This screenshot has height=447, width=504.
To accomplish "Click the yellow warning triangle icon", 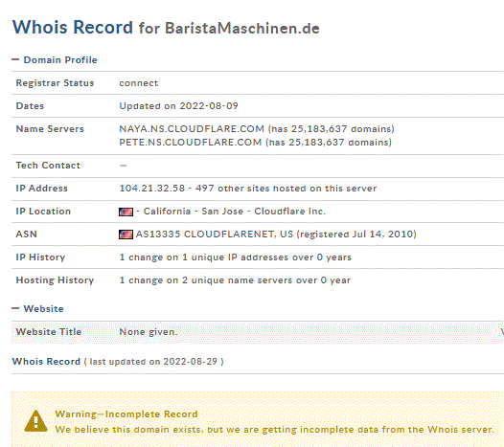I will point(35,421).
